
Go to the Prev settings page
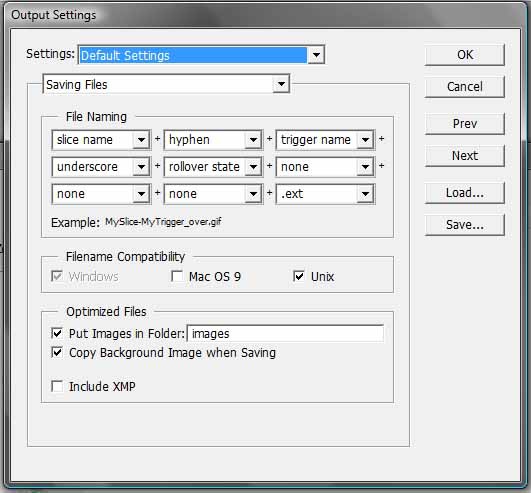pos(465,124)
